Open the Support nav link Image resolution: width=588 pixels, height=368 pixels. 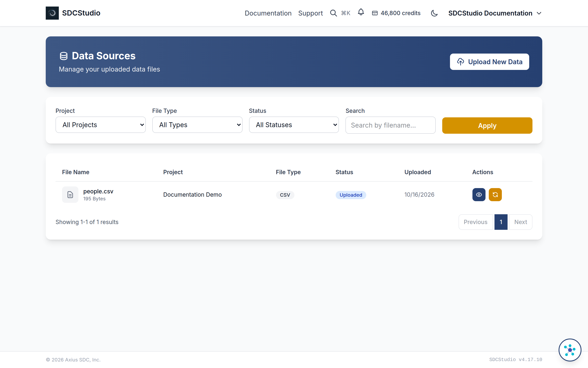tap(311, 13)
